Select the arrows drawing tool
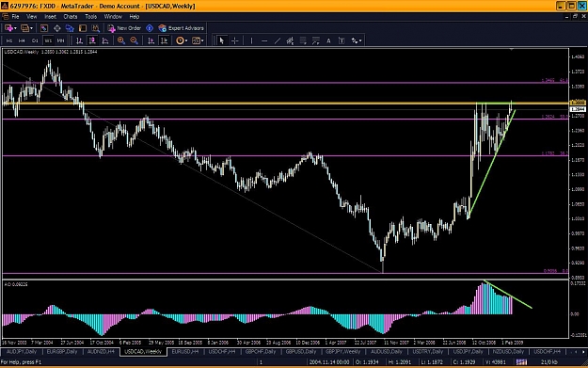The image size is (588, 368). click(355, 40)
